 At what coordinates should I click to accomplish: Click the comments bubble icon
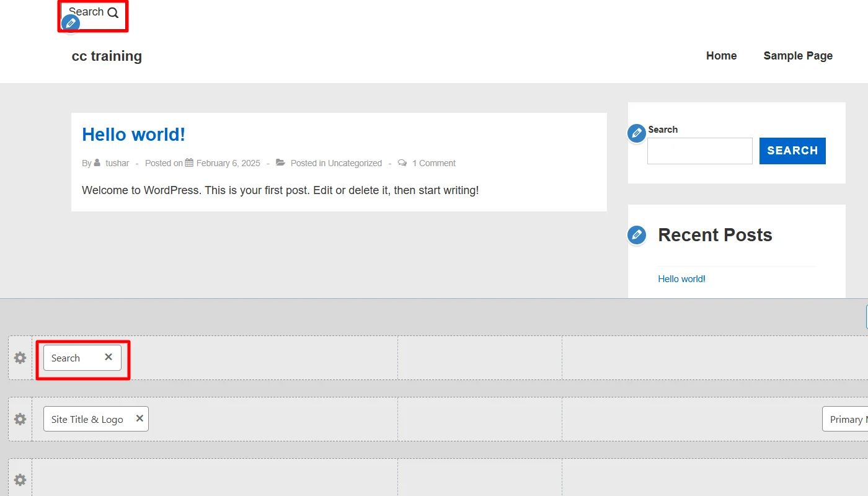tap(402, 163)
